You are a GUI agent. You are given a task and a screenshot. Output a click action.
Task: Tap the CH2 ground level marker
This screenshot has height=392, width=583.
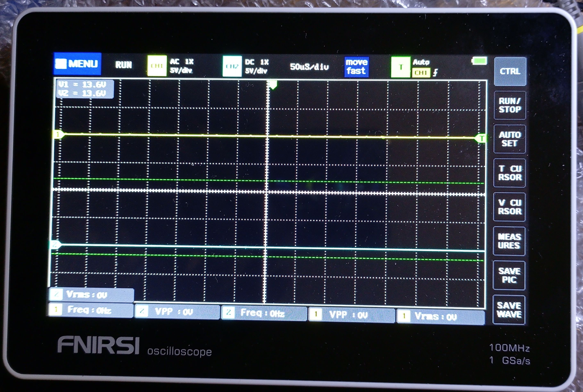coord(56,244)
